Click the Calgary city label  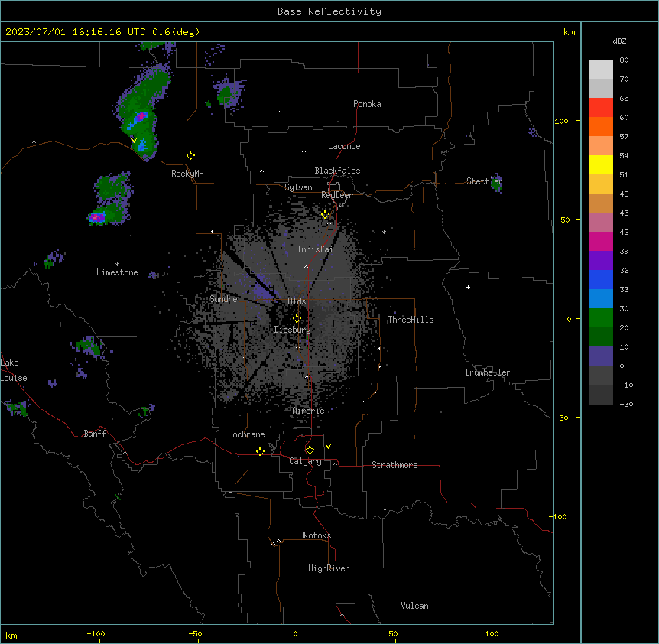click(305, 461)
